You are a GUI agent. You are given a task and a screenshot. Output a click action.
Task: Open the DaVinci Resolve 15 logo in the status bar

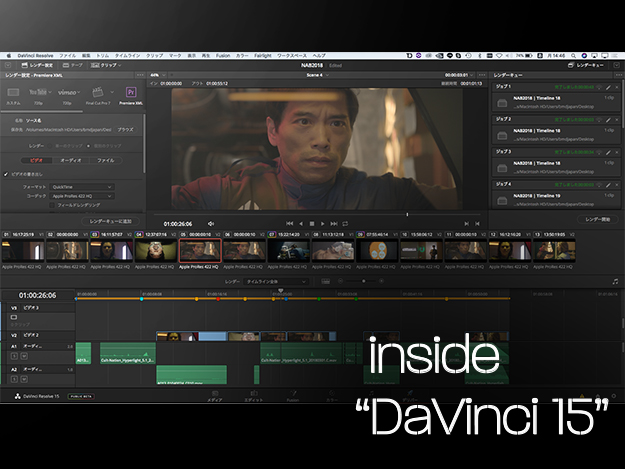(18, 396)
